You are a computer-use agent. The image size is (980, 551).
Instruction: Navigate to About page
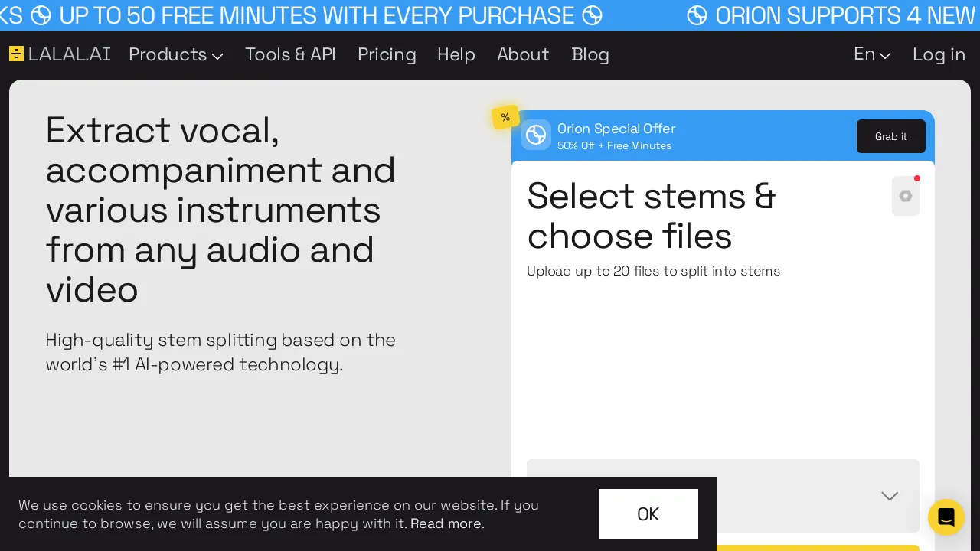[x=523, y=54]
